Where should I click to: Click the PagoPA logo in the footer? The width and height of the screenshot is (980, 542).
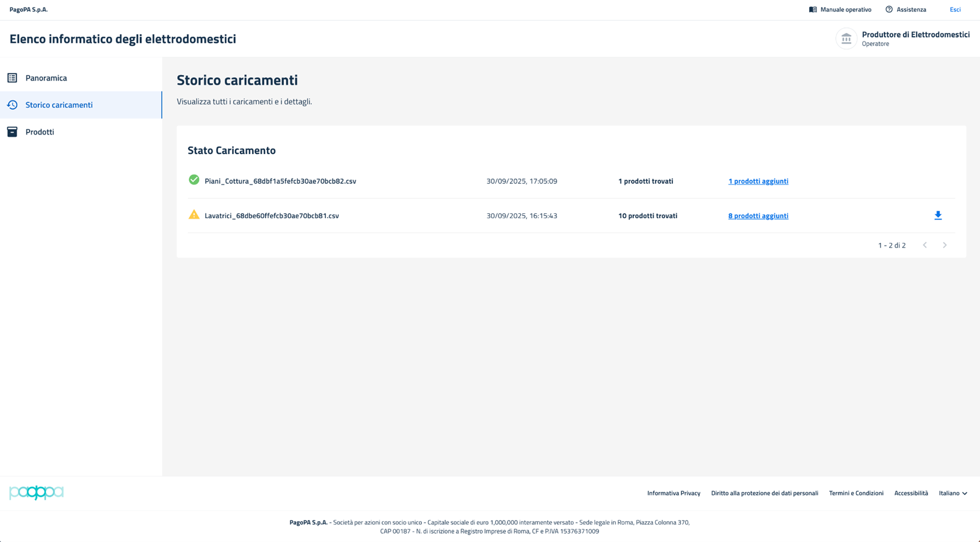click(37, 493)
